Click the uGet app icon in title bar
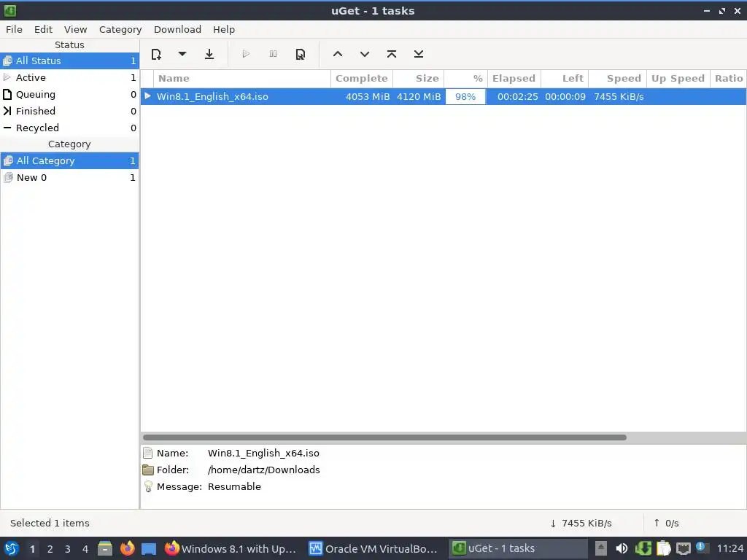 (10, 10)
